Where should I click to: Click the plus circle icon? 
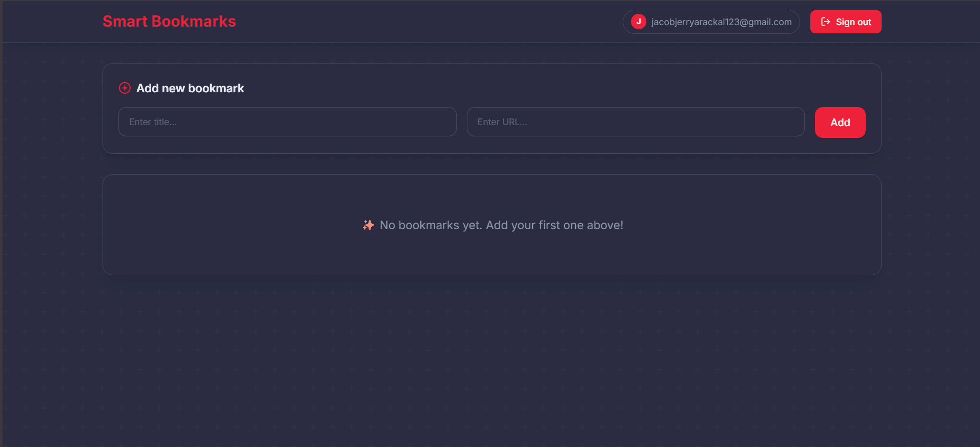click(125, 88)
